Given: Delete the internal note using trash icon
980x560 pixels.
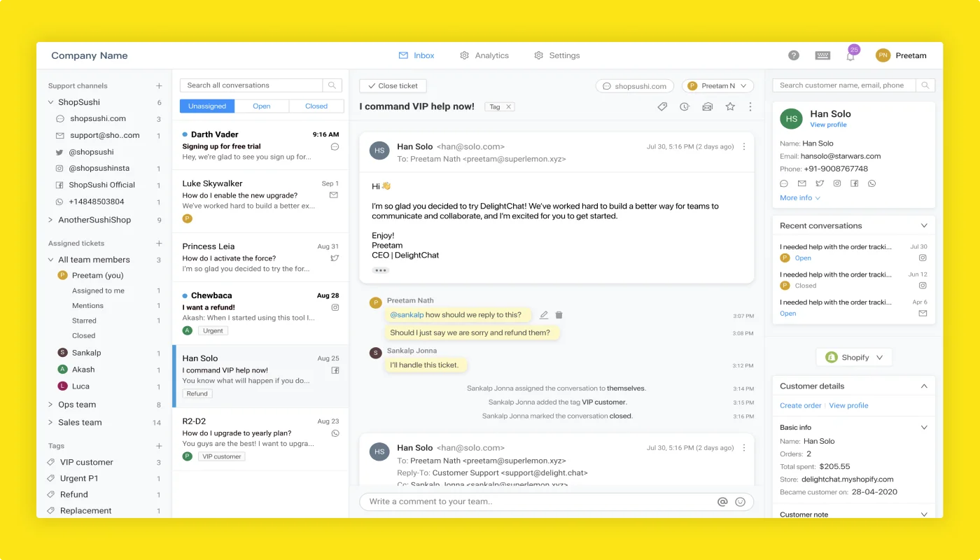Looking at the screenshot, I should coord(559,315).
